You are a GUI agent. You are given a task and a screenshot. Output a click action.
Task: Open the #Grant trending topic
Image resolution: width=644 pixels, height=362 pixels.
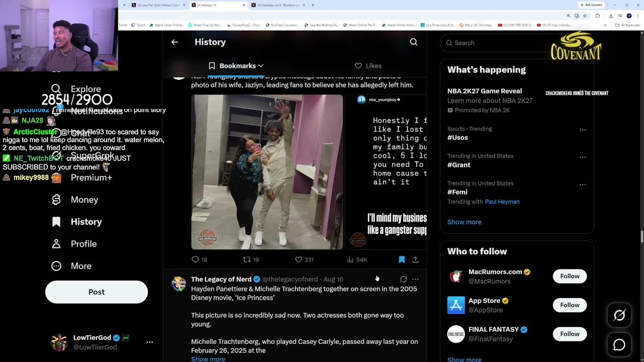[459, 165]
